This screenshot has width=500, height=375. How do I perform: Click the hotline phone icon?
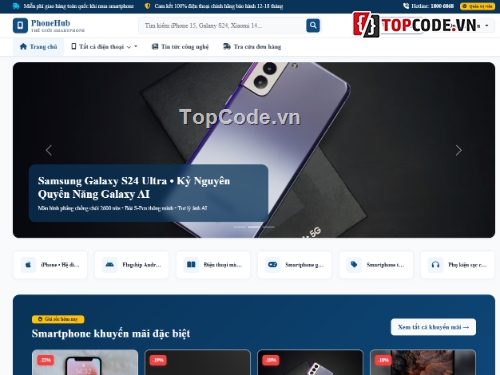pos(406,6)
